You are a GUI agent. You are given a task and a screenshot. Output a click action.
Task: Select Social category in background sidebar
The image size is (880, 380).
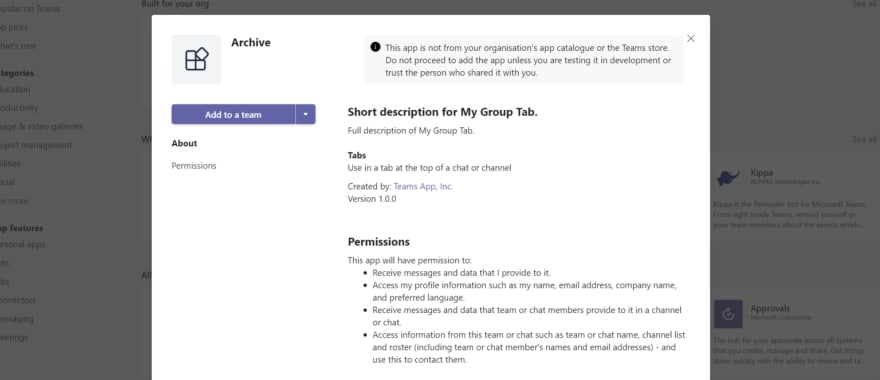point(7,182)
